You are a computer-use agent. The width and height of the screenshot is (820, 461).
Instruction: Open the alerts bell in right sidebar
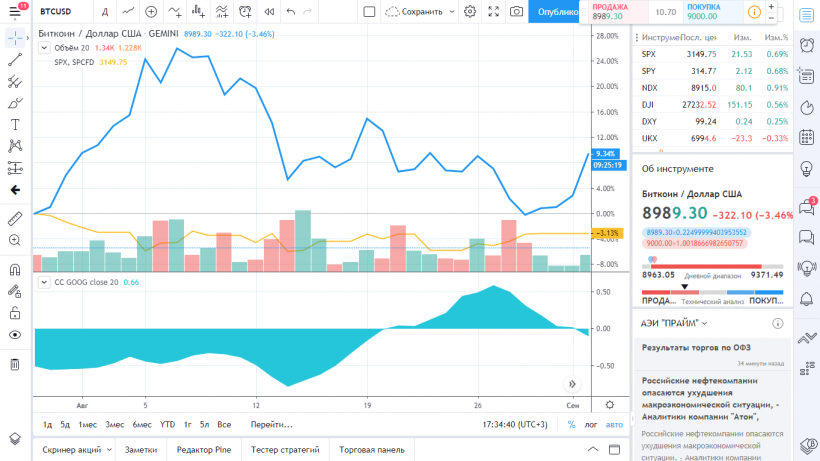(x=805, y=299)
